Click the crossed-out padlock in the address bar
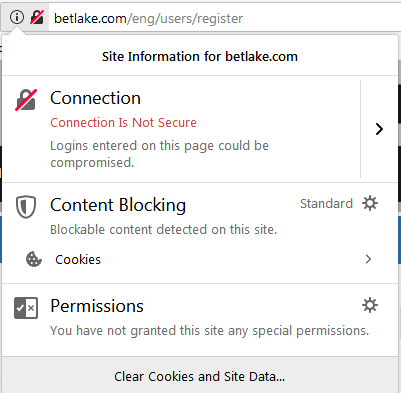 tap(37, 17)
